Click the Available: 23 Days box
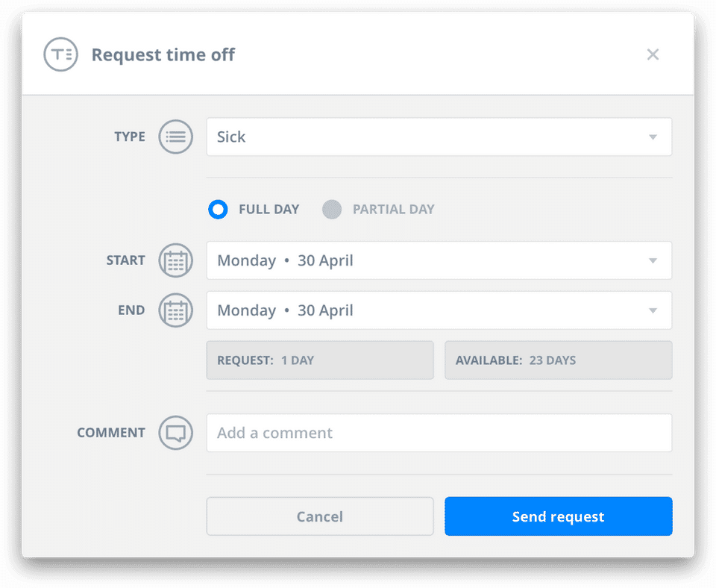Screen dimensions: 716x588 558,360
